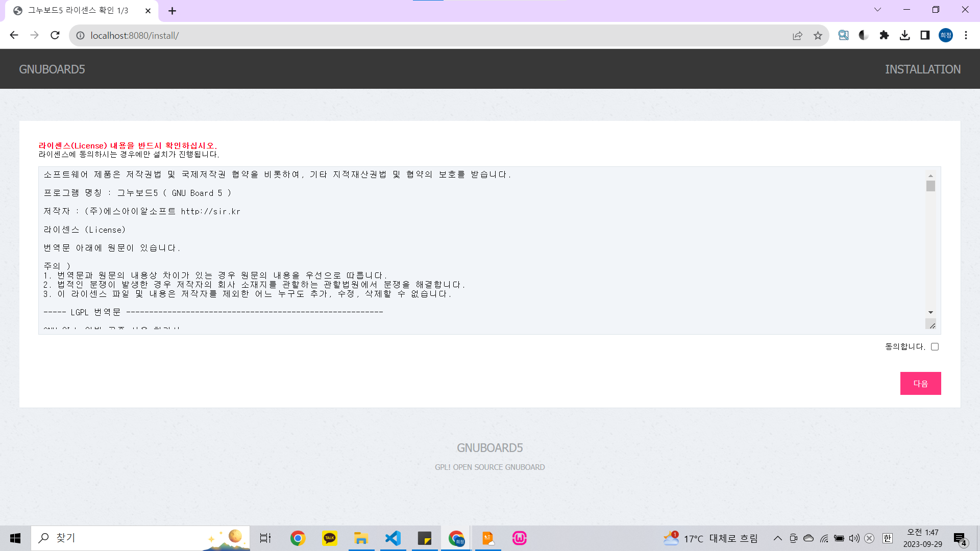Open the 희정 profile avatar
Viewport: 980px width, 551px height.
pos(946,35)
